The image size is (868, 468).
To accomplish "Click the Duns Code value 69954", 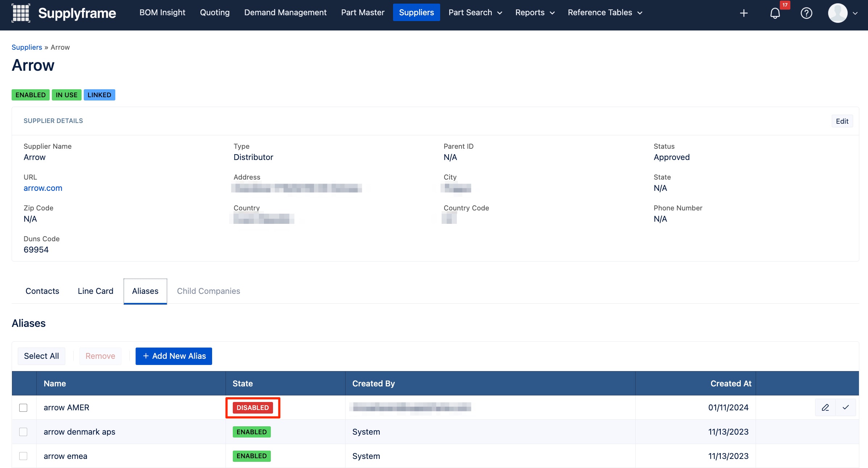I will tap(36, 250).
